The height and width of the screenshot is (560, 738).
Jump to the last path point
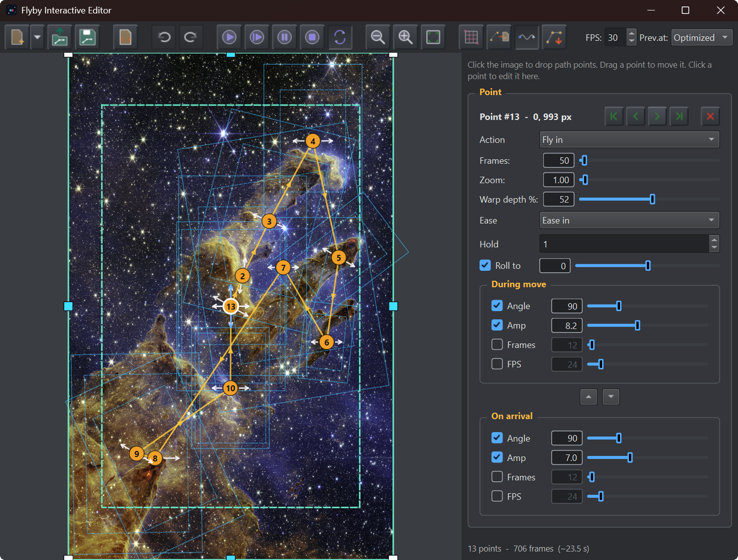coord(679,116)
